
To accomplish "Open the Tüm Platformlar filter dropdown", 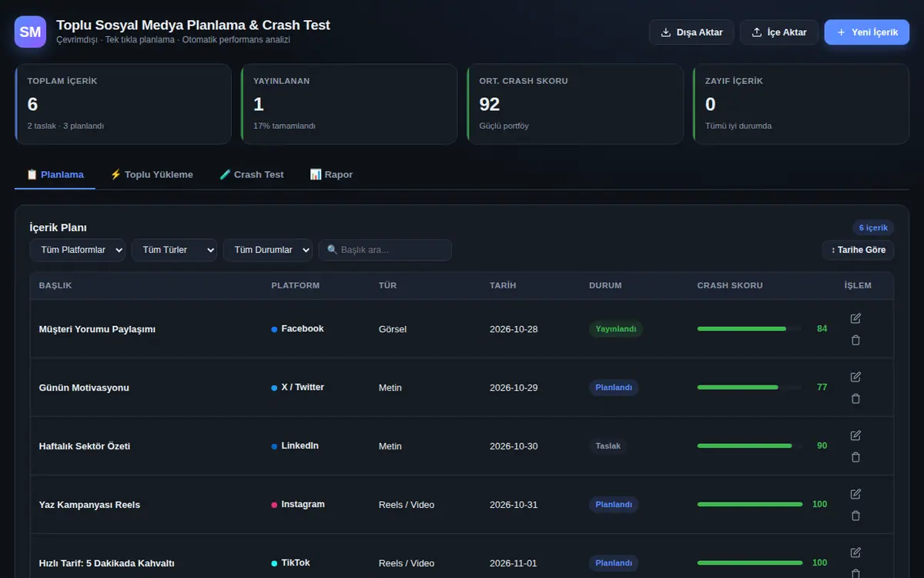I will coord(78,250).
